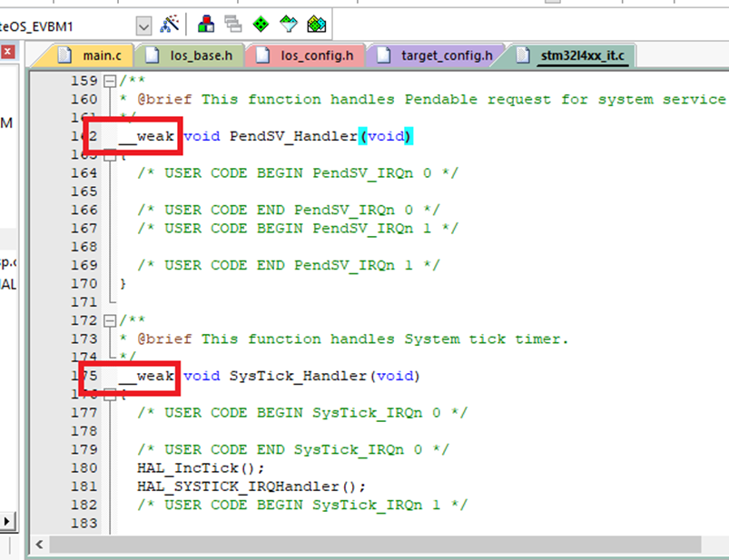Click File Extensions and Books icon
729x560 pixels.
click(x=206, y=25)
